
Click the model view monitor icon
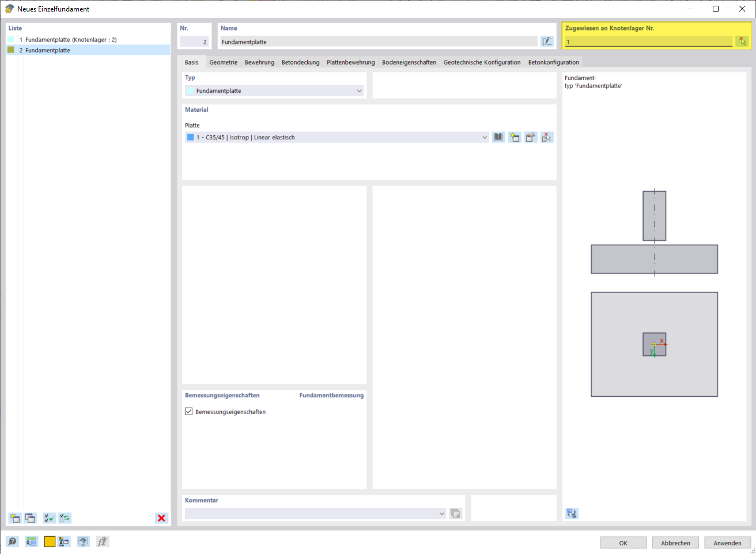tap(84, 542)
